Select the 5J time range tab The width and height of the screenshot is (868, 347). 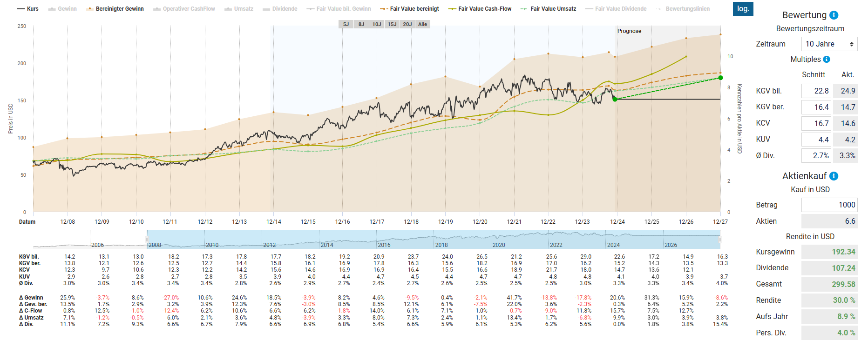(x=346, y=24)
